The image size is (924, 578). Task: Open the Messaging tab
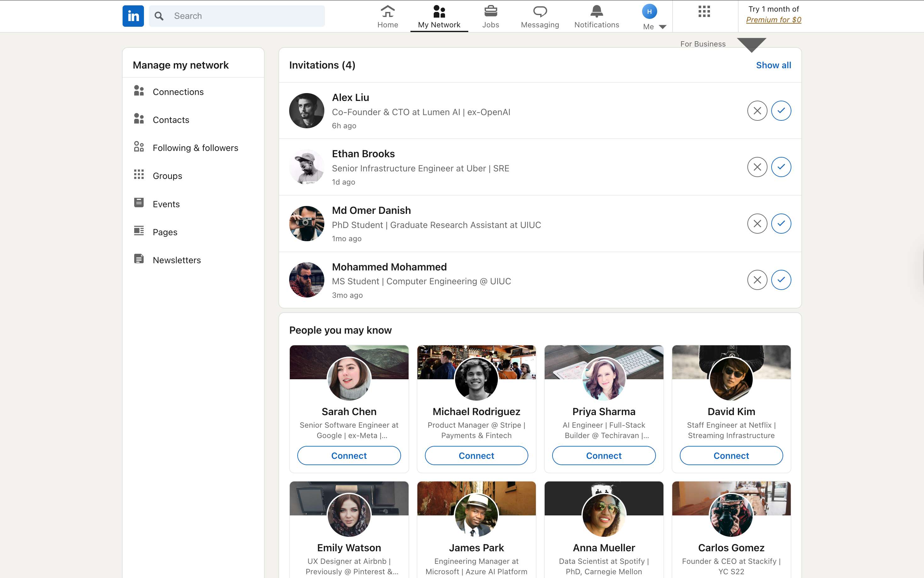[x=540, y=16]
